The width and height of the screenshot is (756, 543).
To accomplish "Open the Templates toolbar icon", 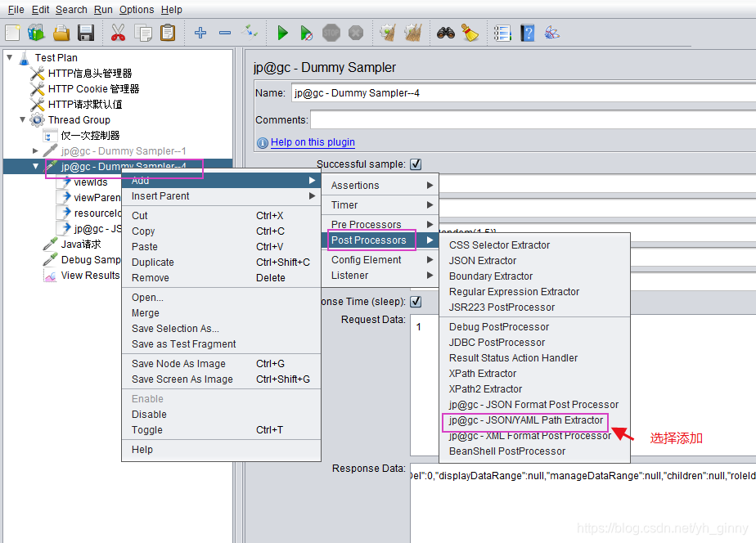I will 36,33.
